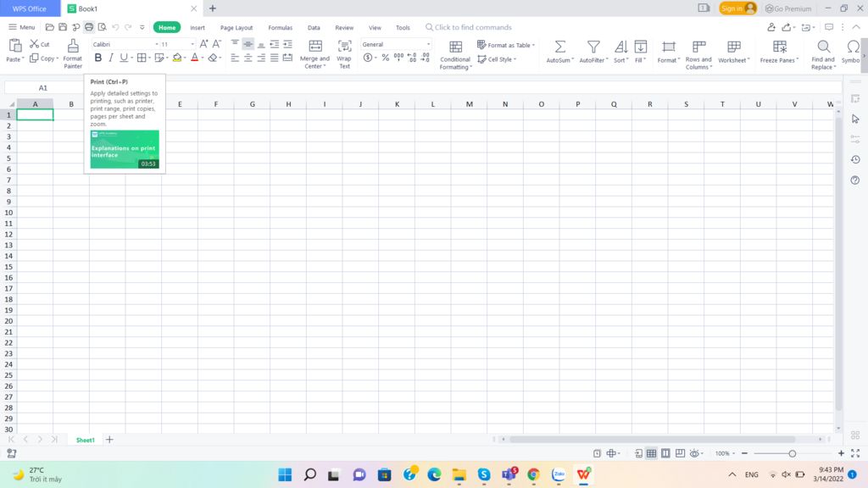This screenshot has height=488, width=868.
Task: Increase the font size with the A+ icon
Action: point(203,44)
